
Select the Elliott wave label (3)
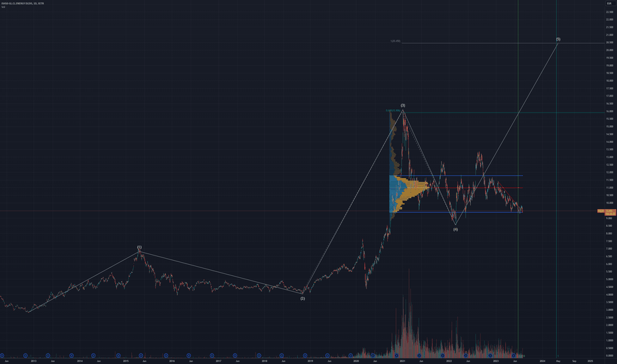coord(403,105)
